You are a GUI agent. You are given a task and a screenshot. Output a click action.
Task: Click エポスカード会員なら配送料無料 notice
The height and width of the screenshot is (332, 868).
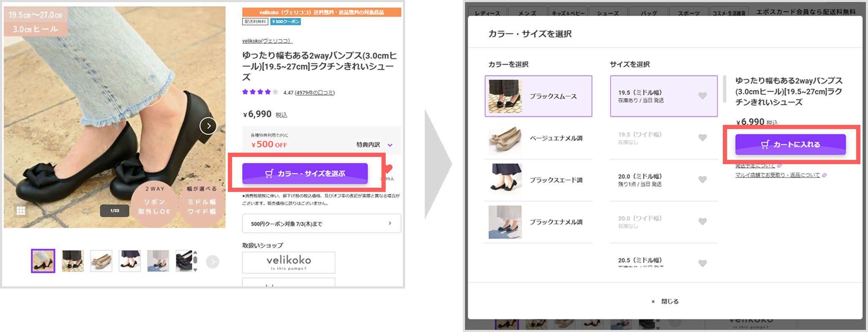coord(806,12)
